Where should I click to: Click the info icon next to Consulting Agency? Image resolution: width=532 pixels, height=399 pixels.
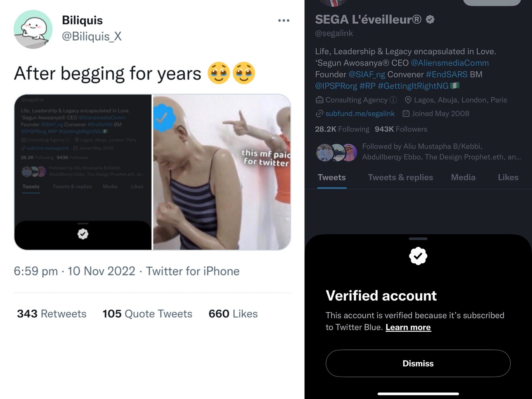pyautogui.click(x=393, y=100)
